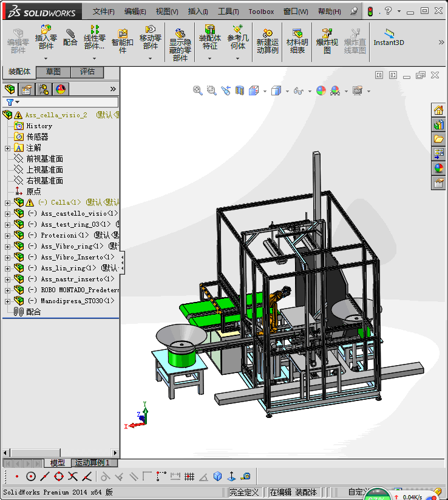This screenshot has height=500, width=448.
Task: Open the Insert Components dropdown arrow
Action: [x=46, y=58]
